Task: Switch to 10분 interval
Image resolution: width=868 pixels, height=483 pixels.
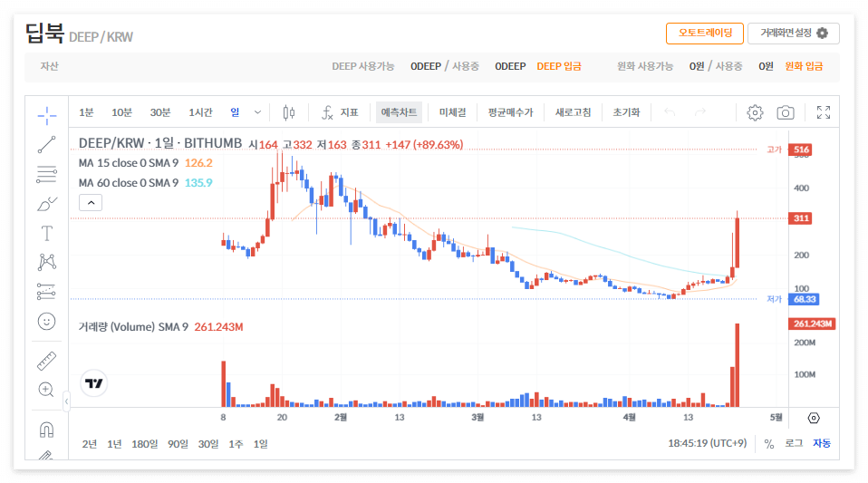Action: tap(121, 112)
